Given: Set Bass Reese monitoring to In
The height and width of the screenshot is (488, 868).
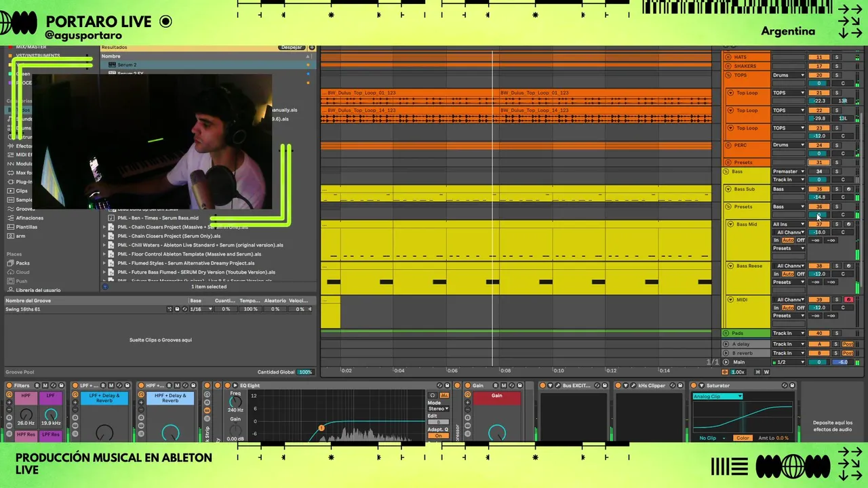Looking at the screenshot, I should 776,274.
